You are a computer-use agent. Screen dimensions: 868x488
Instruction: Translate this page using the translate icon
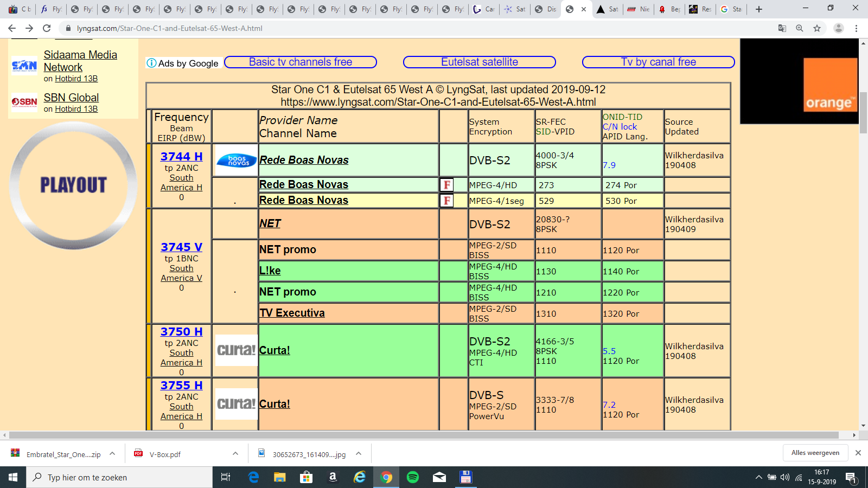[x=782, y=28]
